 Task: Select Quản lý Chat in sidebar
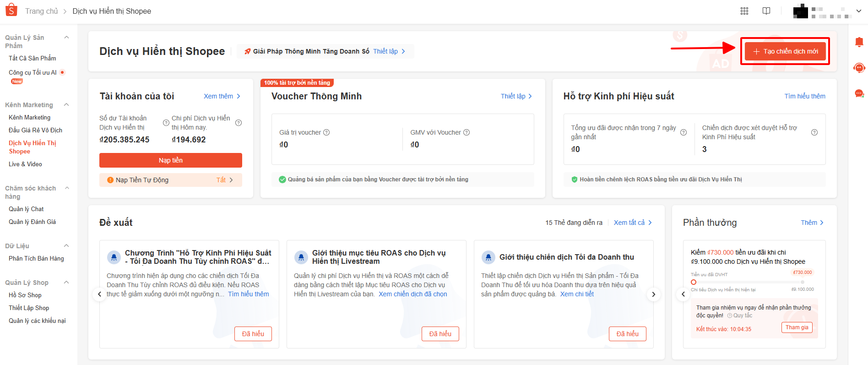[x=26, y=209]
